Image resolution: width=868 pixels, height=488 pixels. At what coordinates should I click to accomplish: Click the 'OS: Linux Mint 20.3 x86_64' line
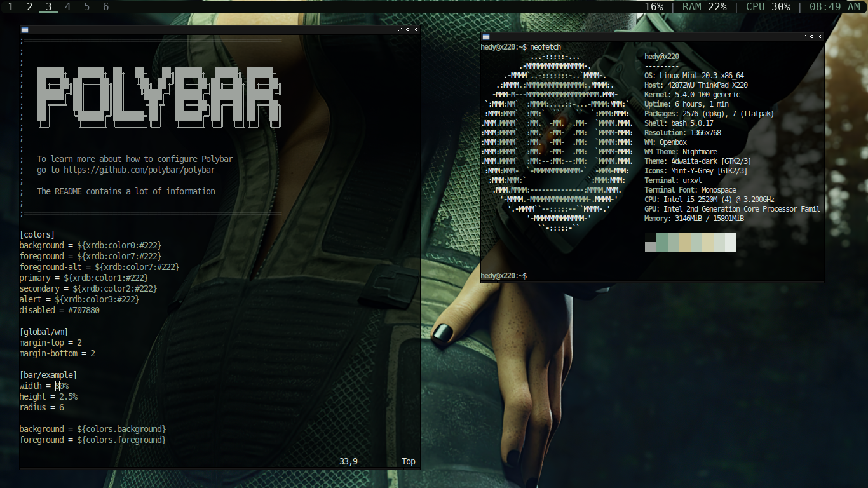point(694,76)
